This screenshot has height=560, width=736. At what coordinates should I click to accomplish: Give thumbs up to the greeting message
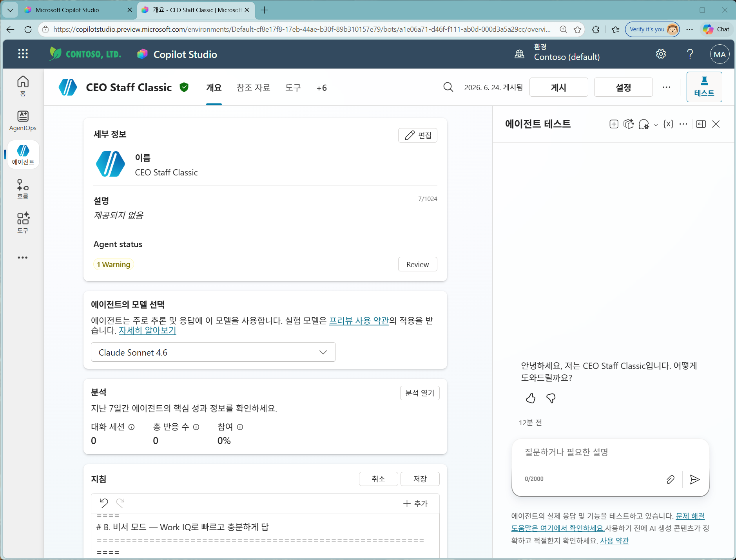point(531,398)
